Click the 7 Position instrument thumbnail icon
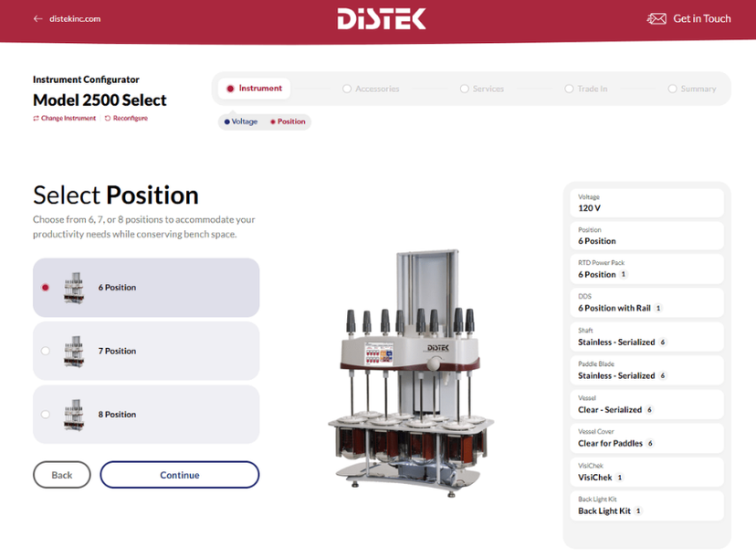The height and width of the screenshot is (558, 756). pyautogui.click(x=75, y=351)
